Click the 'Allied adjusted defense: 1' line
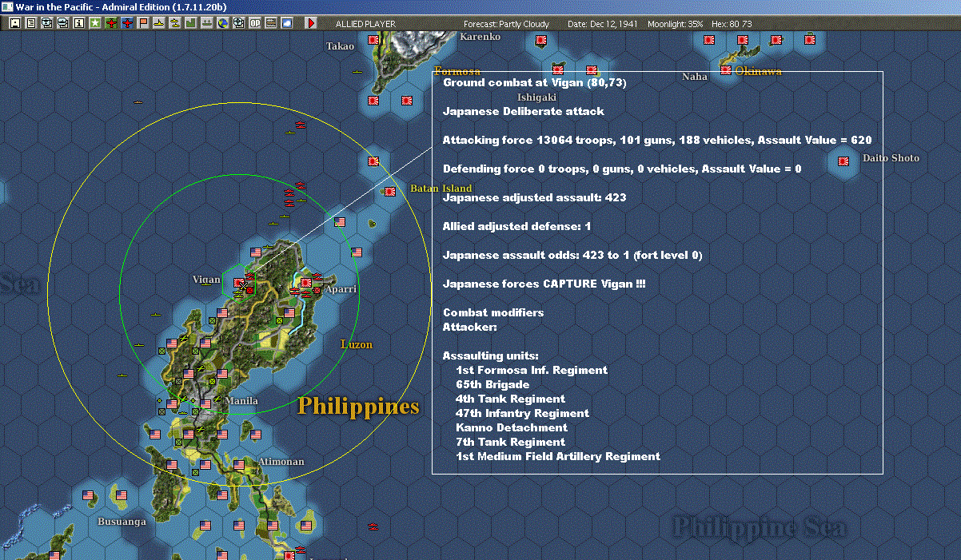961x560 pixels. [516, 226]
